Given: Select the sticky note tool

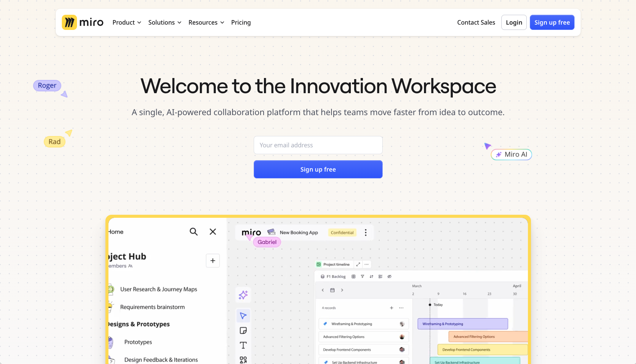Looking at the screenshot, I should pyautogui.click(x=243, y=331).
